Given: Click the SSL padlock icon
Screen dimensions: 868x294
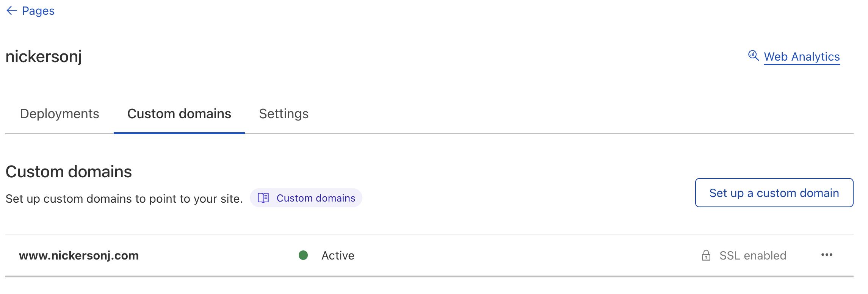Looking at the screenshot, I should click(x=706, y=255).
